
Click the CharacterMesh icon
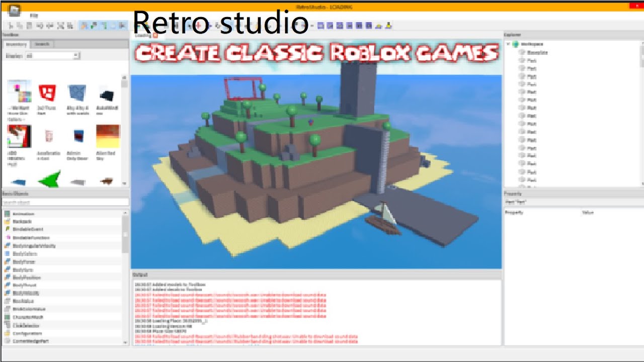tap(7, 317)
